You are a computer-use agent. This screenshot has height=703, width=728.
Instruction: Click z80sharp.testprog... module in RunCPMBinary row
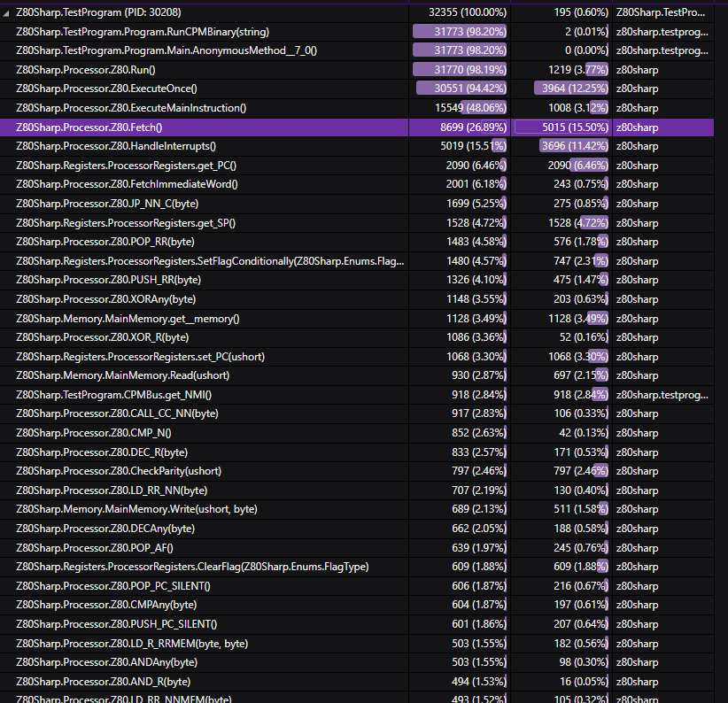(x=662, y=32)
